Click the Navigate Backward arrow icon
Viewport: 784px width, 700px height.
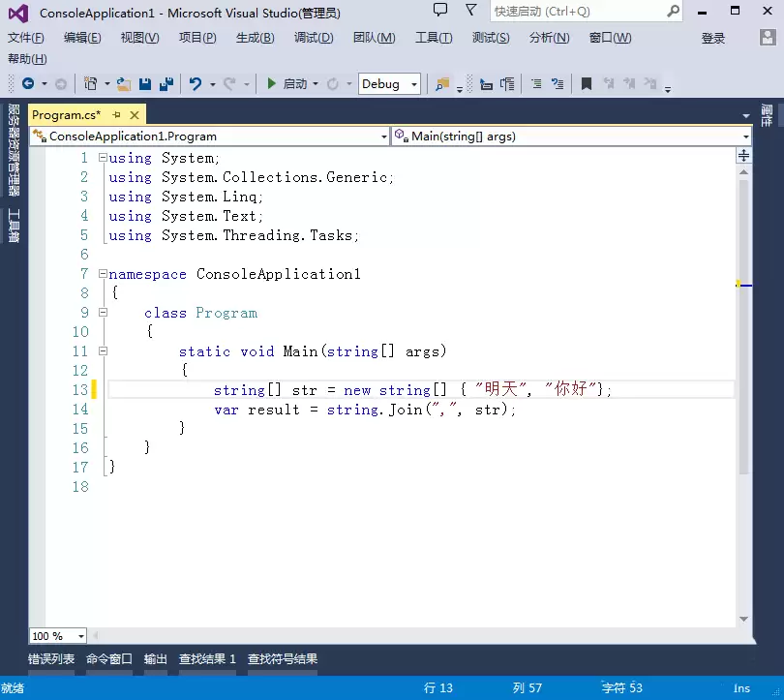tap(30, 84)
